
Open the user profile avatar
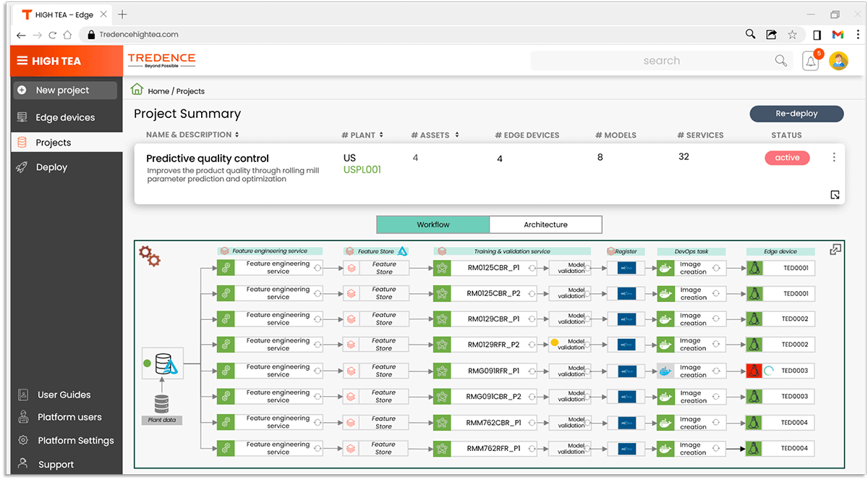click(838, 62)
